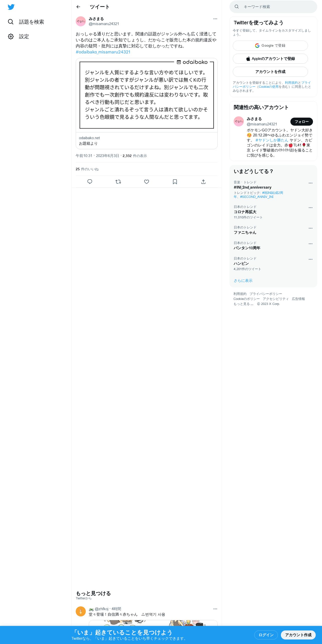Open @zhfkoj profile avatar
322x644 pixels.
(81, 611)
